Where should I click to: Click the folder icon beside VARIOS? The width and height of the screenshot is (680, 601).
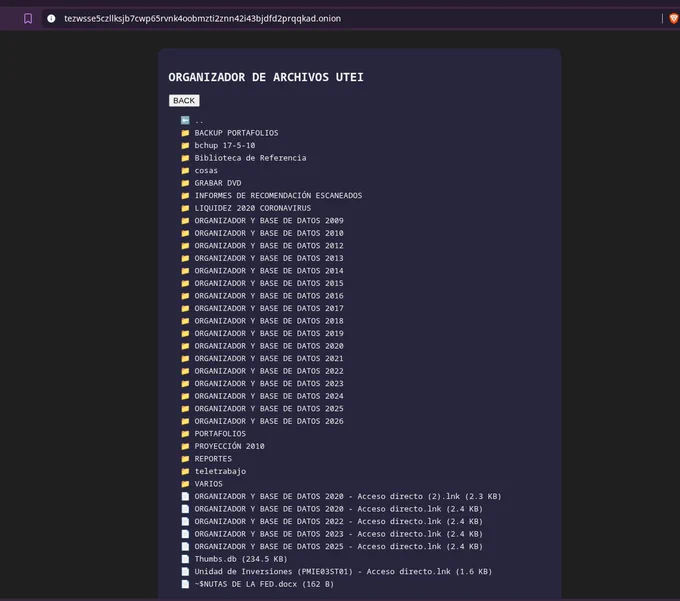coord(185,484)
